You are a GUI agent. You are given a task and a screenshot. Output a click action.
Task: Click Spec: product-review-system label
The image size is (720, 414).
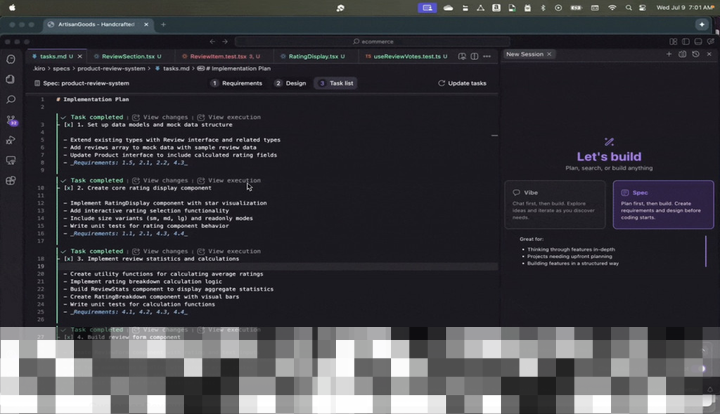pos(82,83)
